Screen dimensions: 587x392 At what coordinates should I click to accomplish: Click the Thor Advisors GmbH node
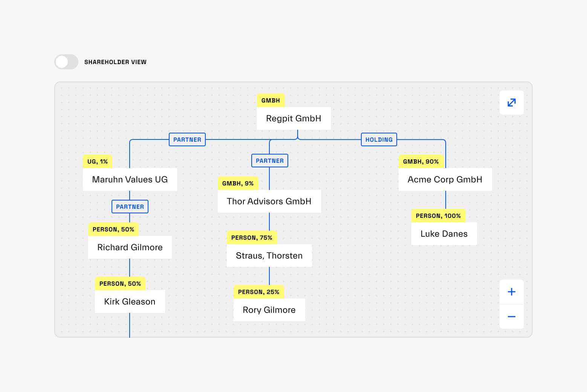coord(269,201)
